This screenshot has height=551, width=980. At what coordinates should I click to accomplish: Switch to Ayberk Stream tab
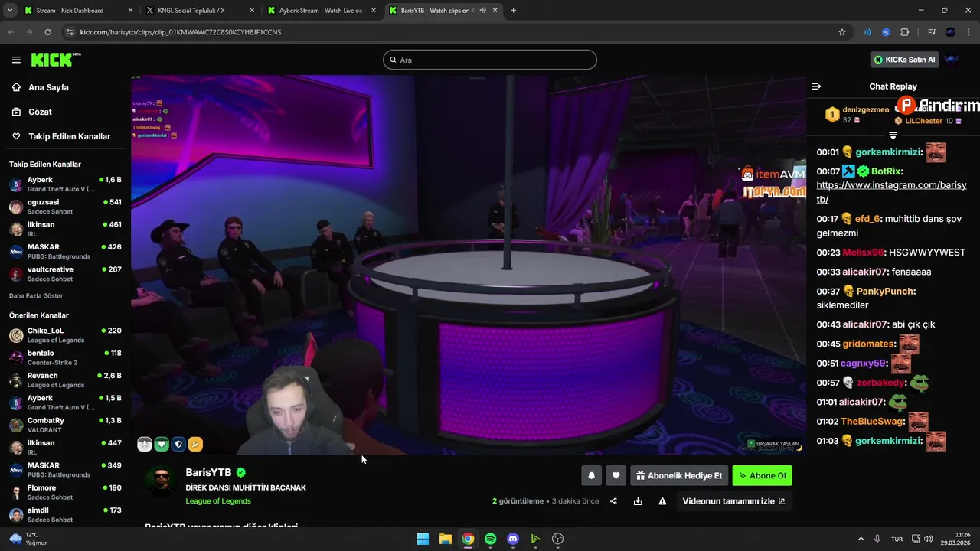(321, 11)
